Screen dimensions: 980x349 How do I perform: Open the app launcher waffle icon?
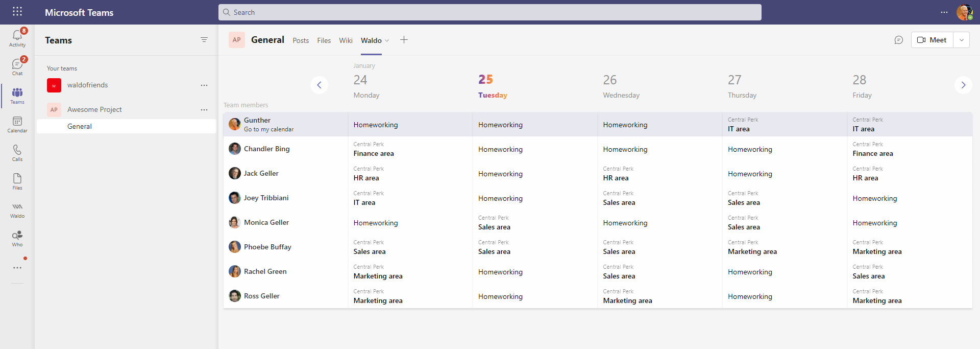(17, 12)
